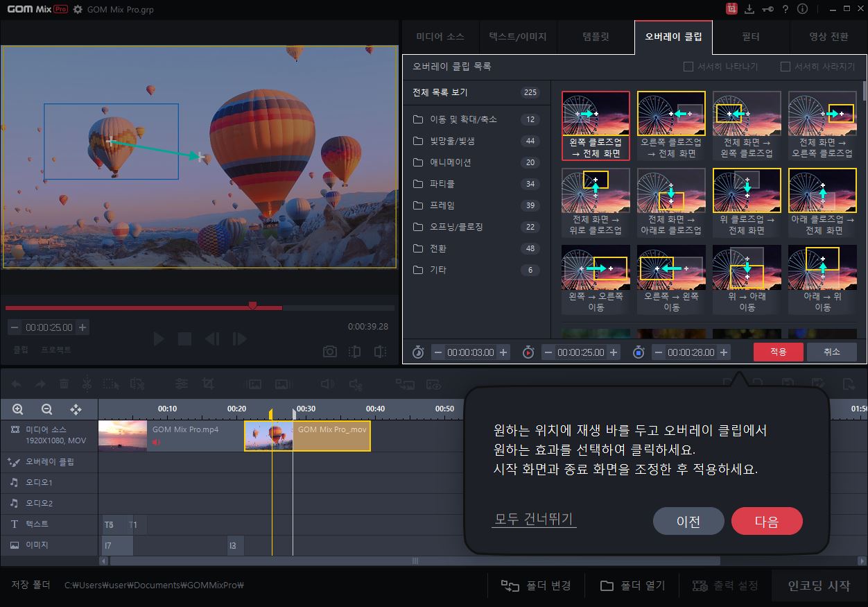Viewport: 868px width, 607px height.
Task: Click the redo arrow in timeline toolbar
Action: (x=40, y=384)
